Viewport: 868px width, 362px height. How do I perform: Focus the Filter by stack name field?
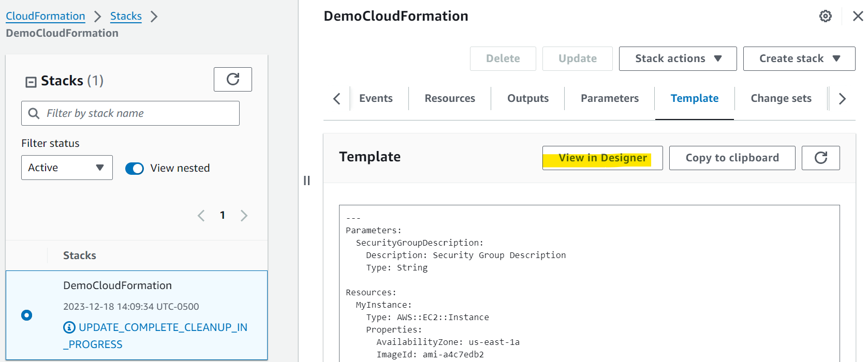pyautogui.click(x=130, y=113)
